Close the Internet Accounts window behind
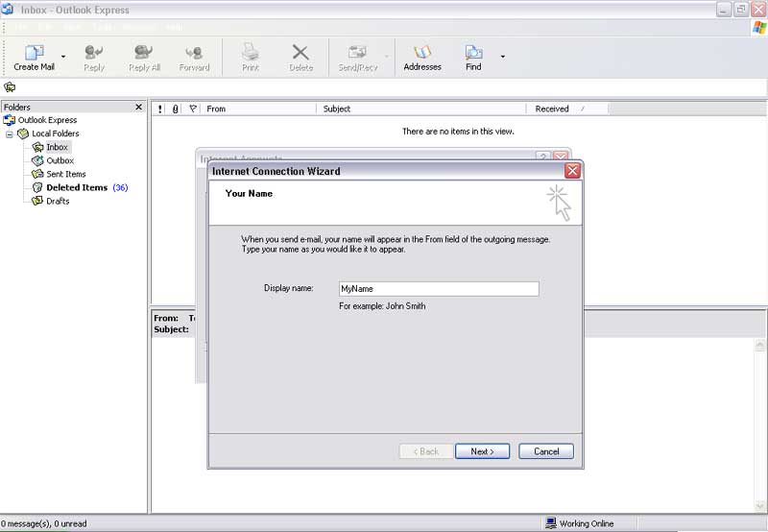Image resolution: width=768 pixels, height=532 pixels. pos(561,157)
